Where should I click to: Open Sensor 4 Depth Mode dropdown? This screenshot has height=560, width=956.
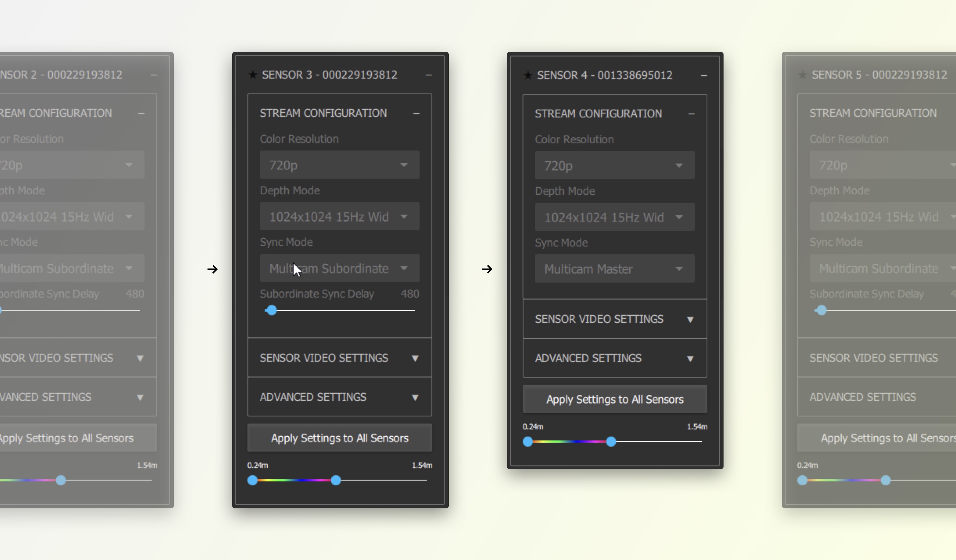(x=615, y=217)
